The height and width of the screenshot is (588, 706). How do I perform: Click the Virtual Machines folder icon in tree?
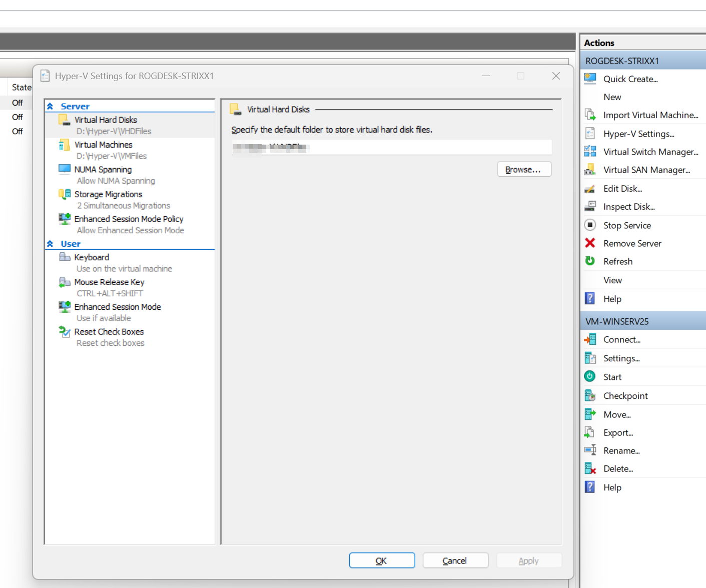(x=64, y=145)
